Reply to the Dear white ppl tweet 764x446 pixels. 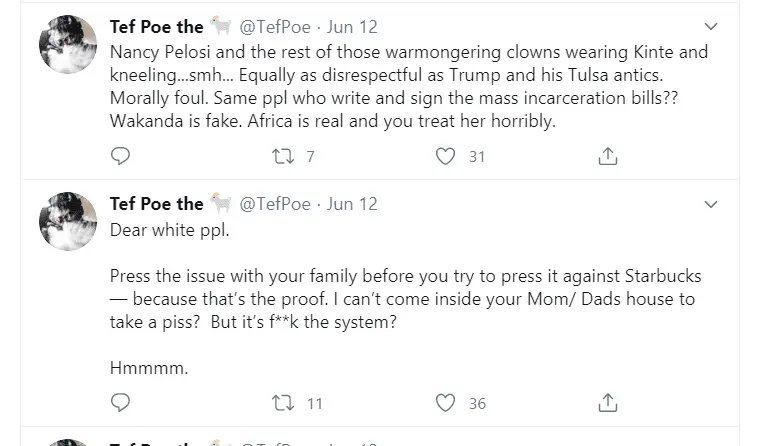tap(120, 403)
